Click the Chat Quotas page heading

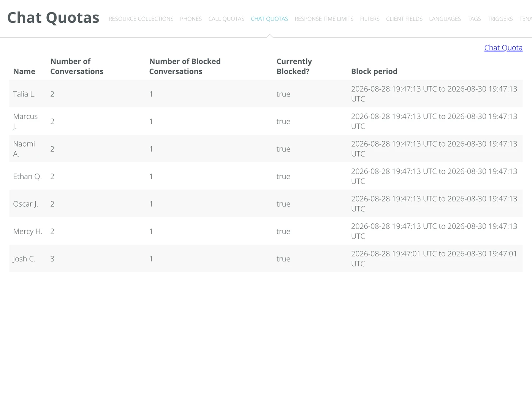53,17
